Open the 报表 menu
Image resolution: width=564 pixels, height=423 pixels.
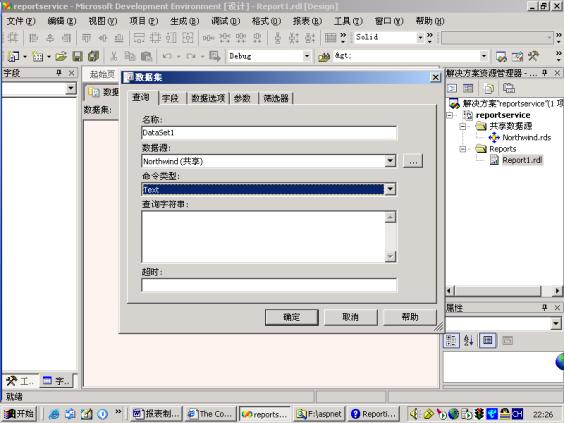click(307, 21)
